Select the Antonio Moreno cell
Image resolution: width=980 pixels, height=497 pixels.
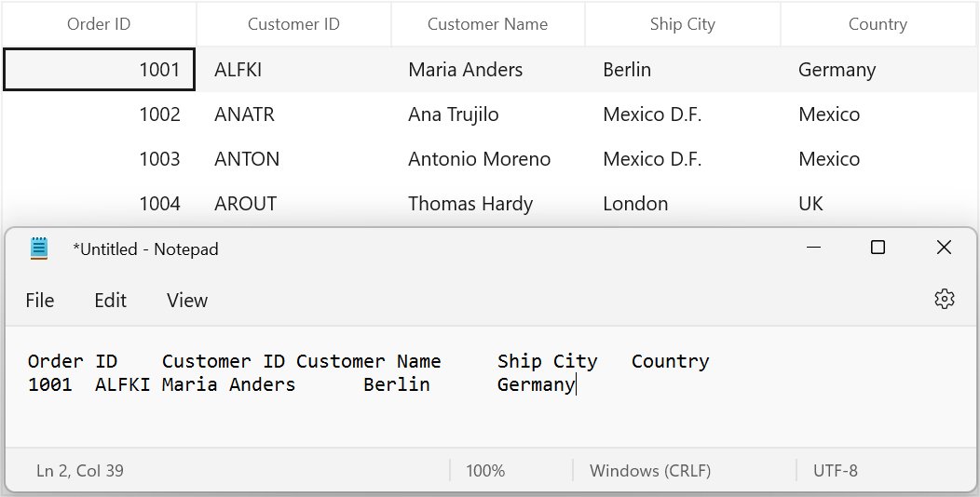(x=487, y=158)
